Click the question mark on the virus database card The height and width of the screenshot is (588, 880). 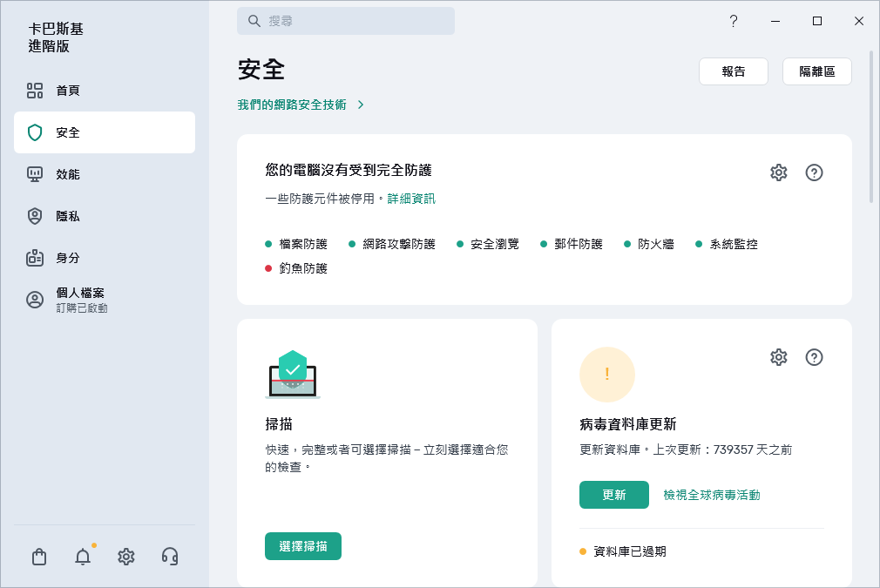[814, 357]
